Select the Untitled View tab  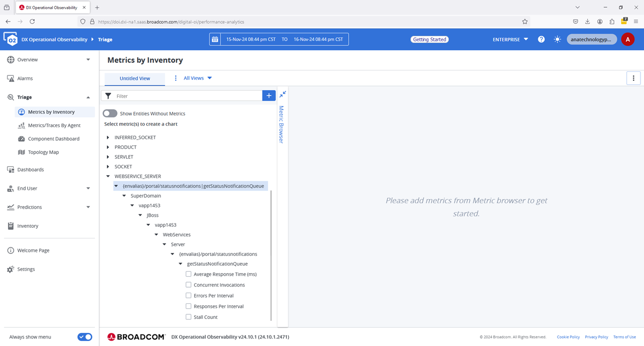135,78
